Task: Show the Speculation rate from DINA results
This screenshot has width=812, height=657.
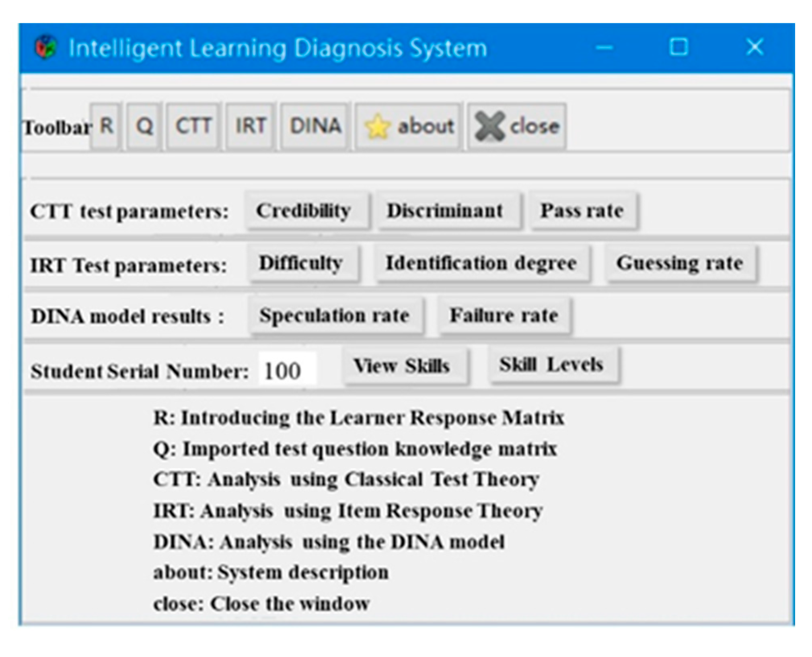Action: 335,316
